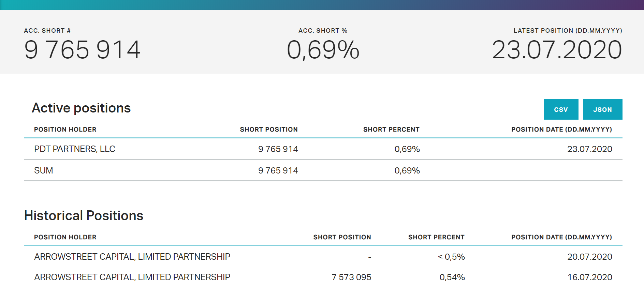Click Short Percent header in Active positions table
Image resolution: width=644 pixels, height=287 pixels.
point(391,130)
